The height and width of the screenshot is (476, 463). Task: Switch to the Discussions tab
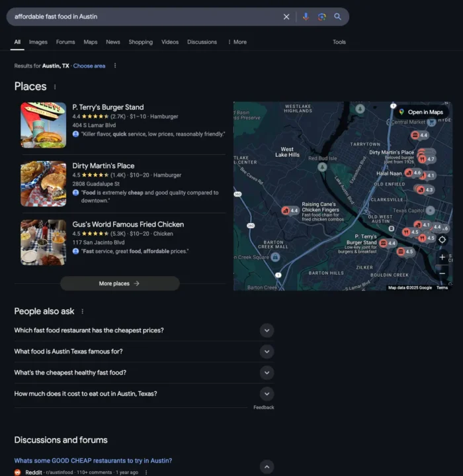pos(202,42)
